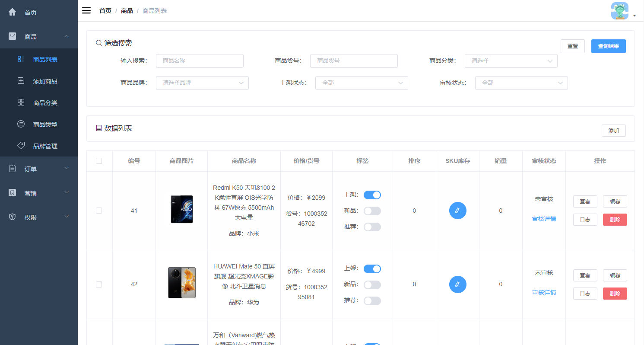Collapse the 商品 sidebar chevron

coord(67,36)
